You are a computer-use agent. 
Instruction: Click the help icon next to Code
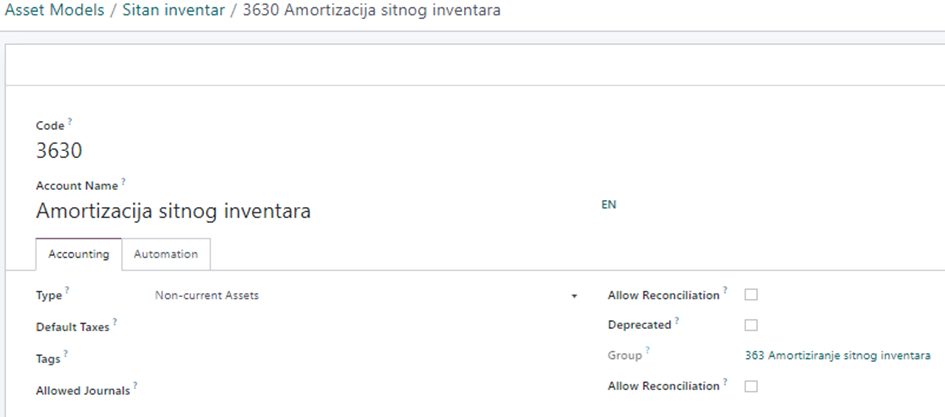click(70, 123)
